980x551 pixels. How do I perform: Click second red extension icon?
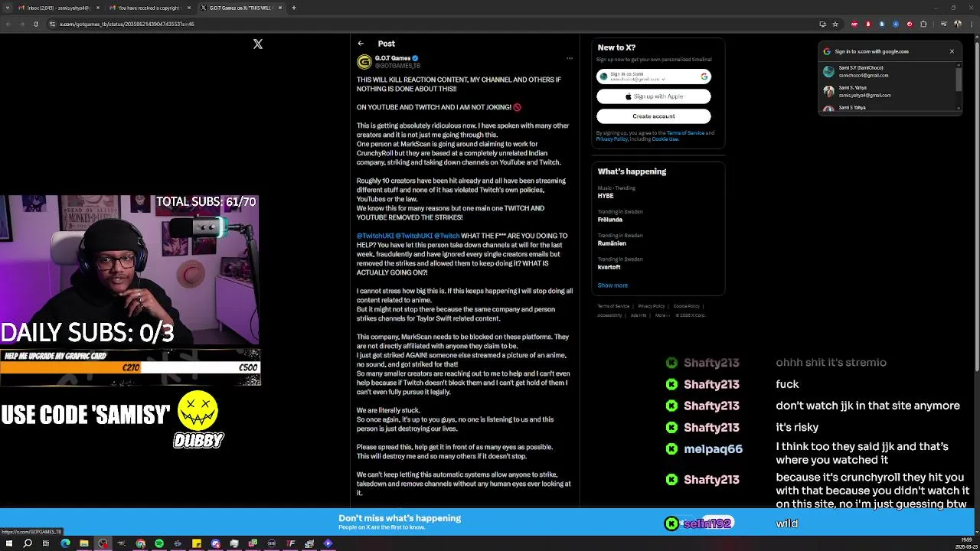tap(868, 24)
